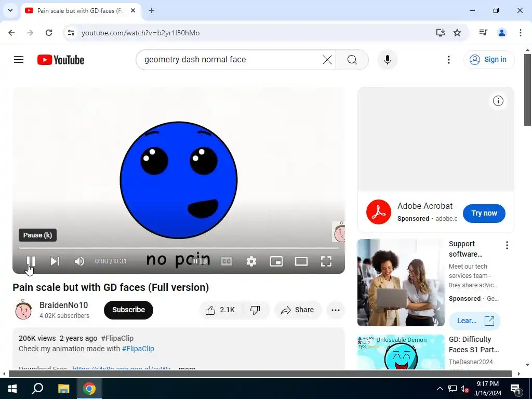Open Chrome three-dot menu
Viewport: 532px width, 399px height.
(521, 33)
